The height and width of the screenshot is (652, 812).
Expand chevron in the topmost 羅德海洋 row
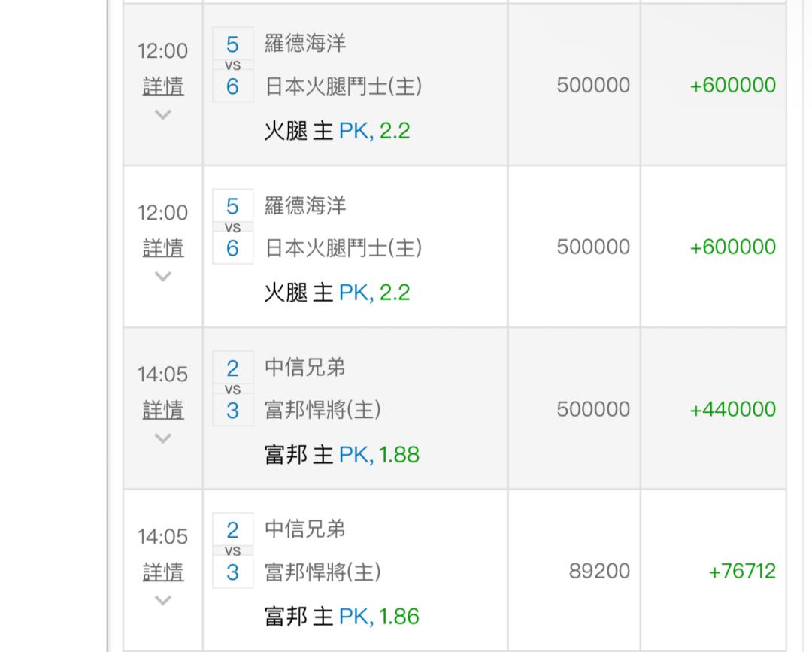(x=163, y=114)
